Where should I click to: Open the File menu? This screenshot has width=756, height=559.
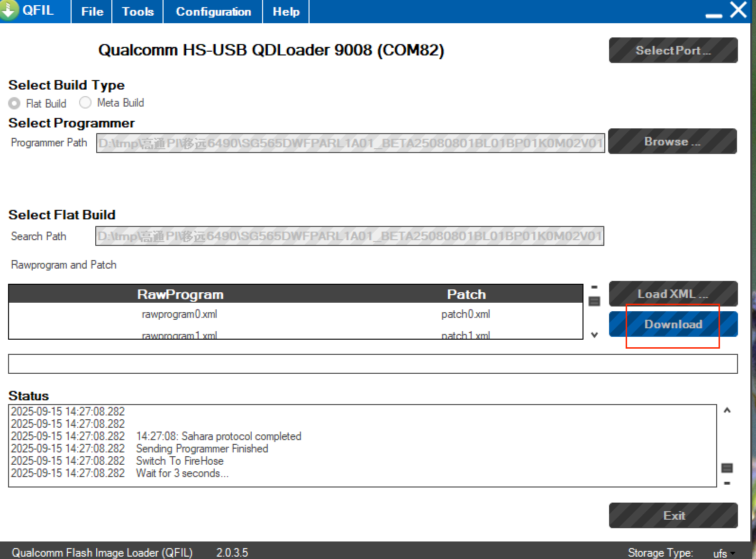click(92, 11)
